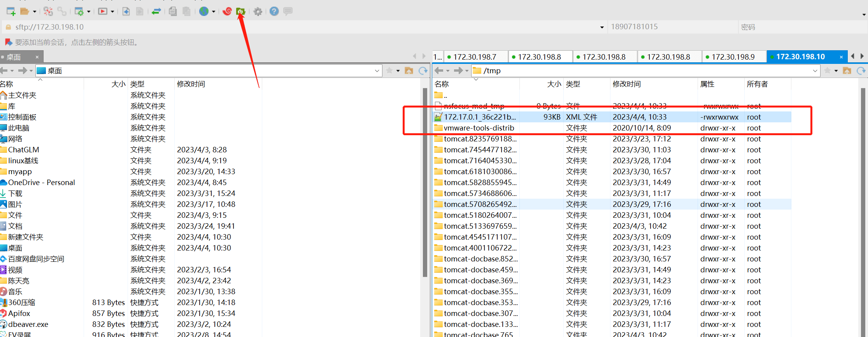Select the local ChatGLM folder

24,150
